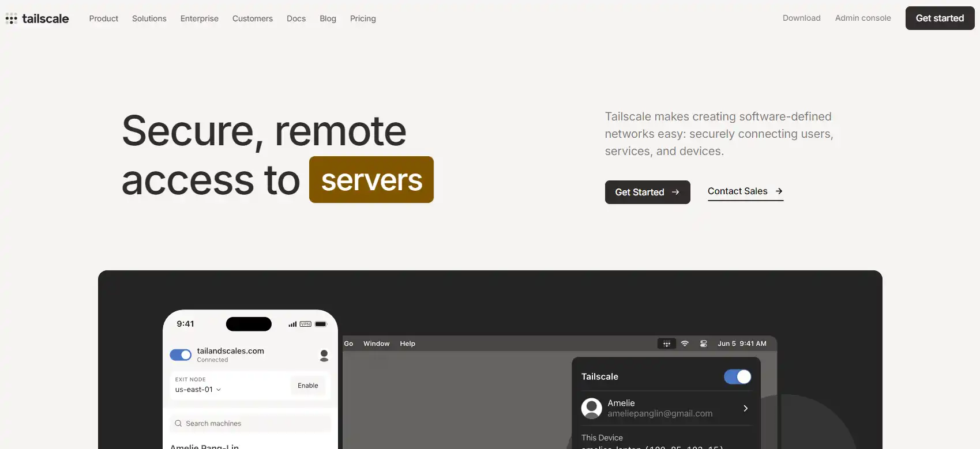The width and height of the screenshot is (980, 449).
Task: Click the search magnifier icon
Action: click(x=178, y=424)
